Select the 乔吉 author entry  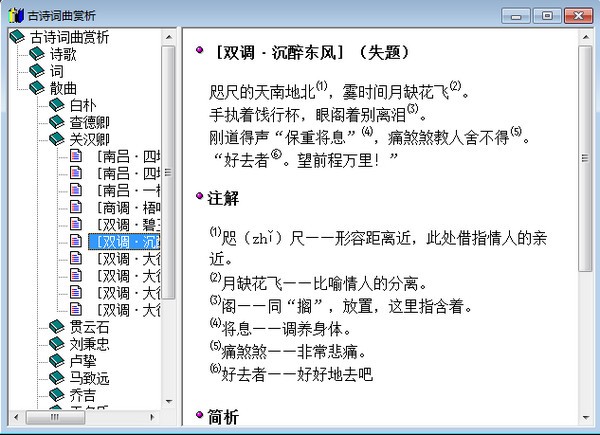83,395
